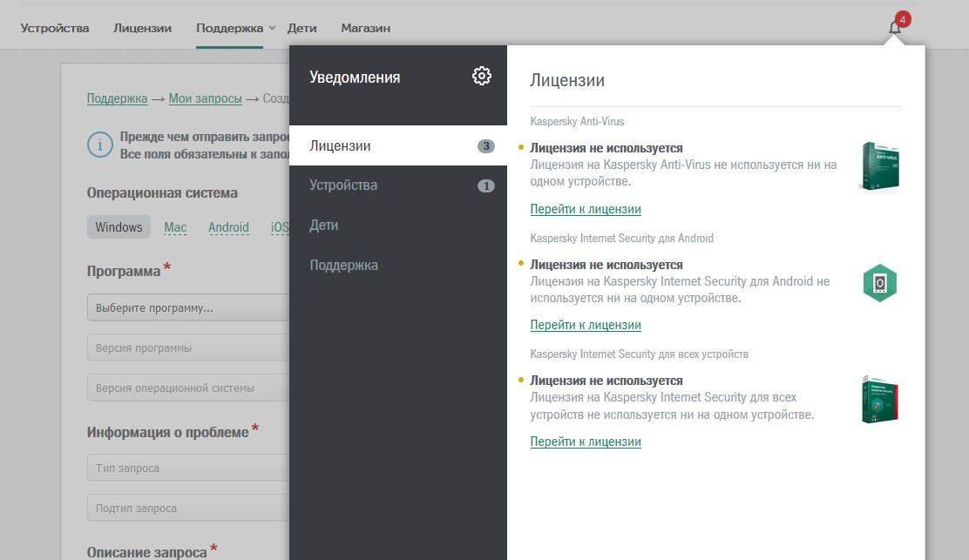969x560 pixels.
Task: Click the 'Программа' field label
Action: coord(124,271)
